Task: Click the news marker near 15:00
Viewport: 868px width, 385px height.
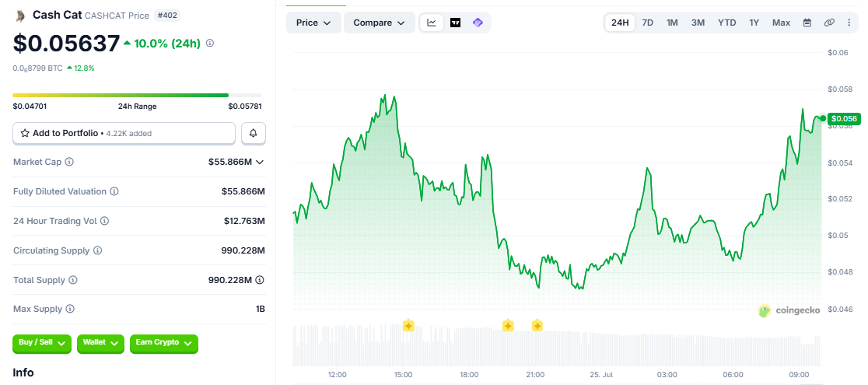Action: [x=408, y=325]
